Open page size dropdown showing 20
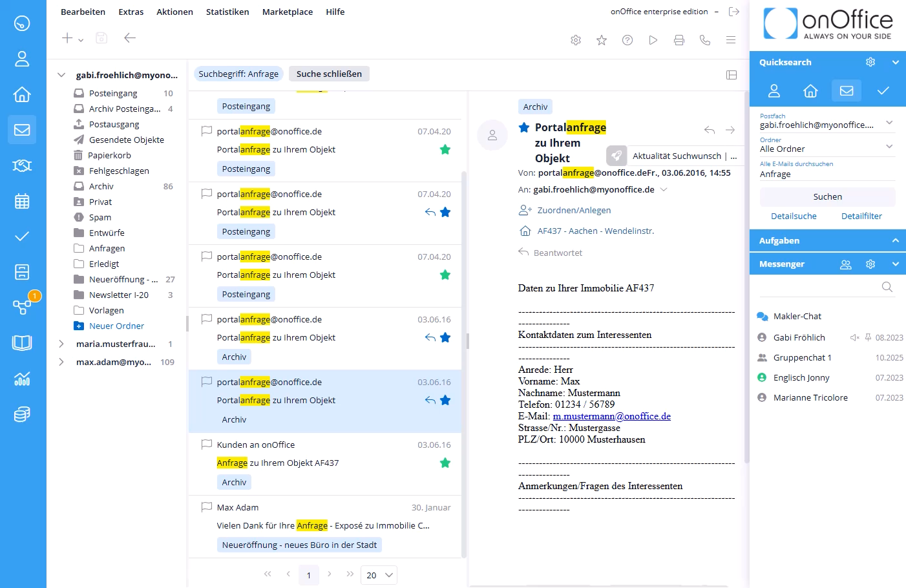The width and height of the screenshot is (906, 588). tap(379, 575)
